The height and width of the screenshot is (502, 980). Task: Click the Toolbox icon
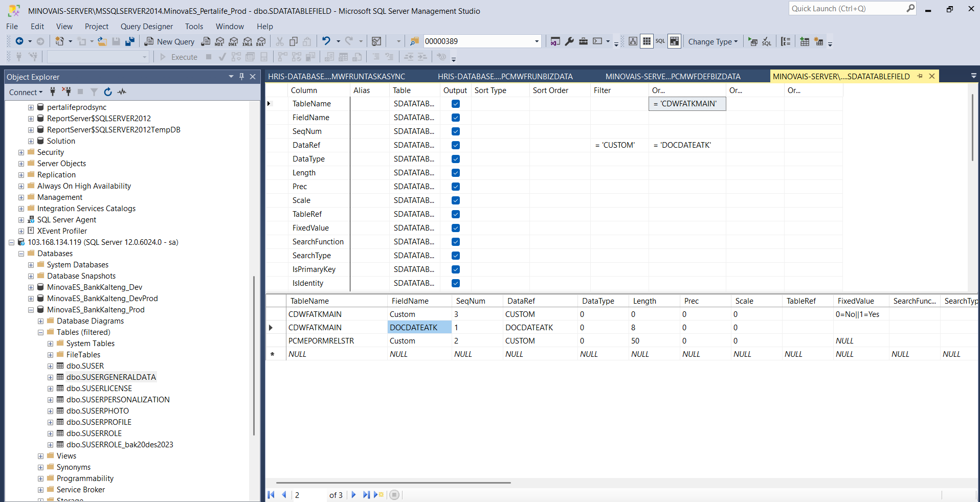pyautogui.click(x=583, y=41)
